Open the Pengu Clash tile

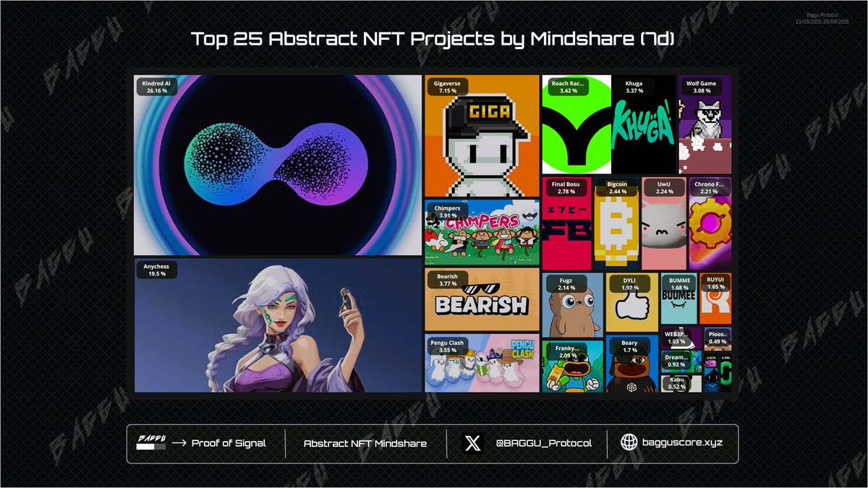(x=482, y=363)
